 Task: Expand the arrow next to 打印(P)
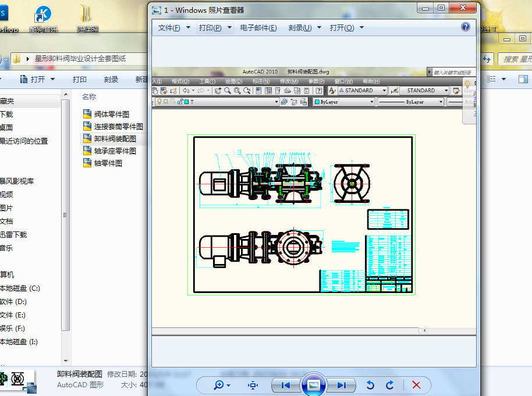pos(230,27)
